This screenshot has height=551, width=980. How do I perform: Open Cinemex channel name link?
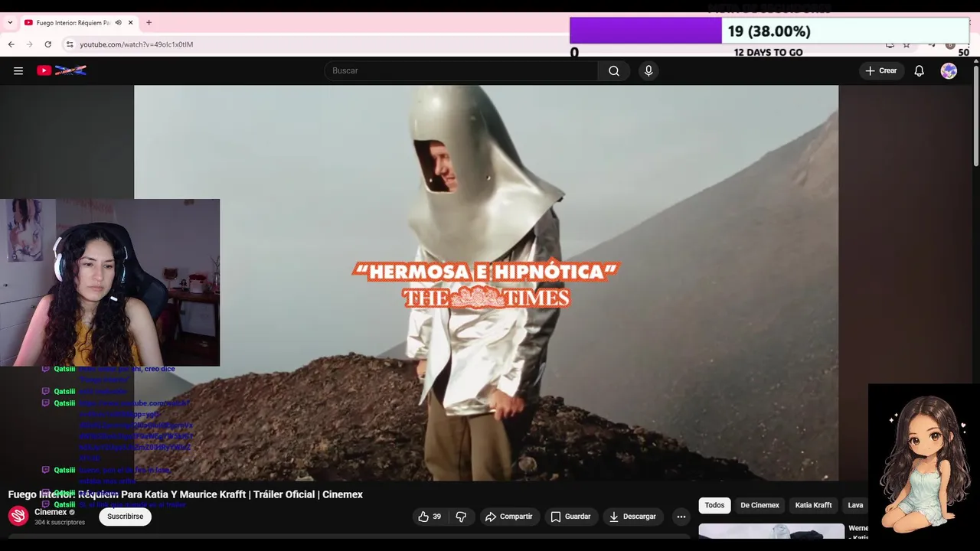pos(51,512)
